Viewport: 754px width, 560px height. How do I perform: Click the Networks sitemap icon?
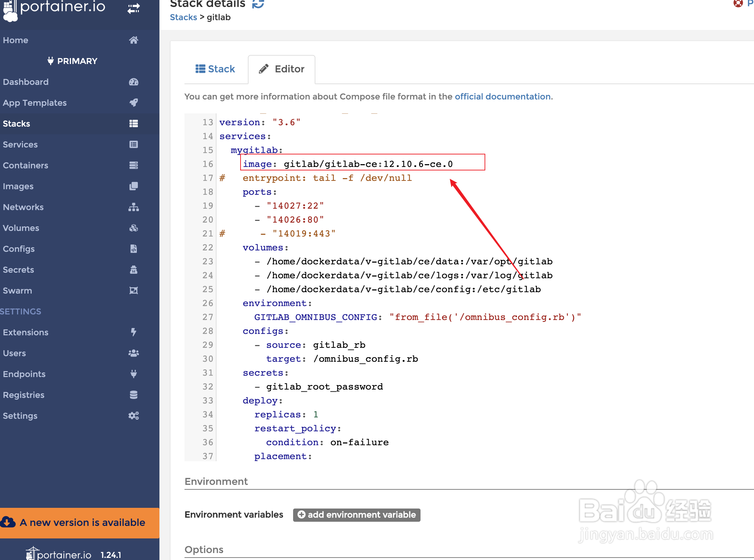pyautogui.click(x=134, y=207)
